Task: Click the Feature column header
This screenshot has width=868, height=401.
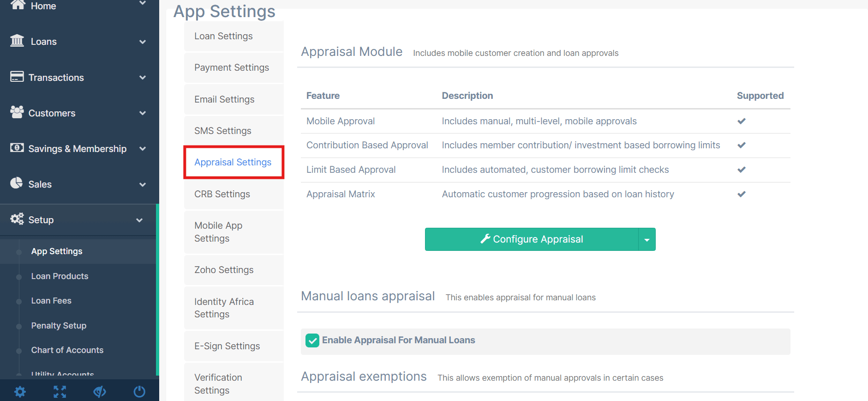Action: click(x=323, y=96)
